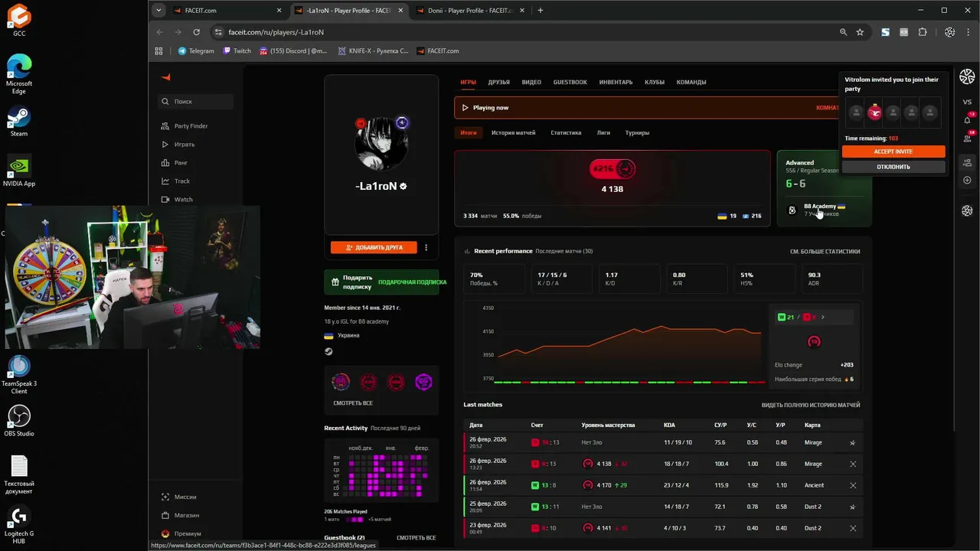Open Магазин in the sidebar

(x=180, y=515)
